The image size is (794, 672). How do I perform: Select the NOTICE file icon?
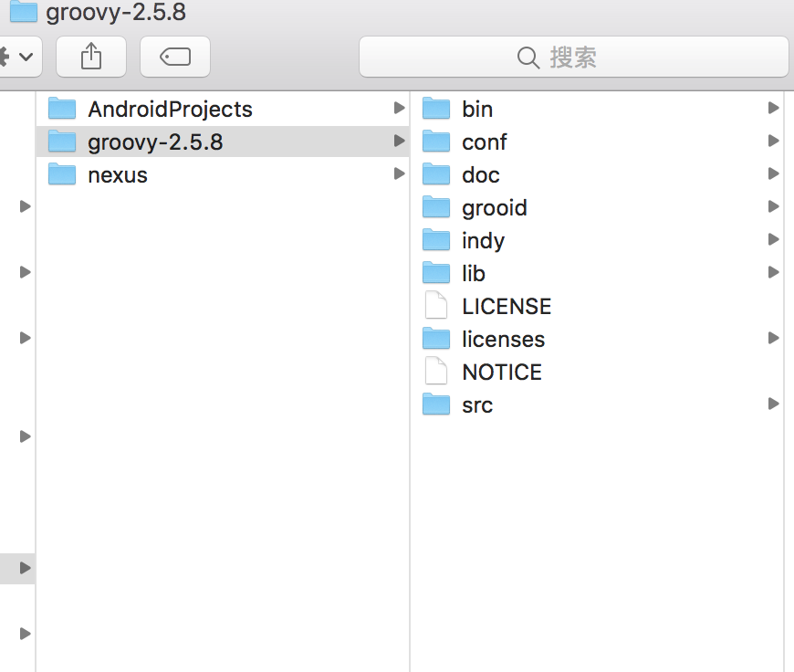tap(436, 371)
